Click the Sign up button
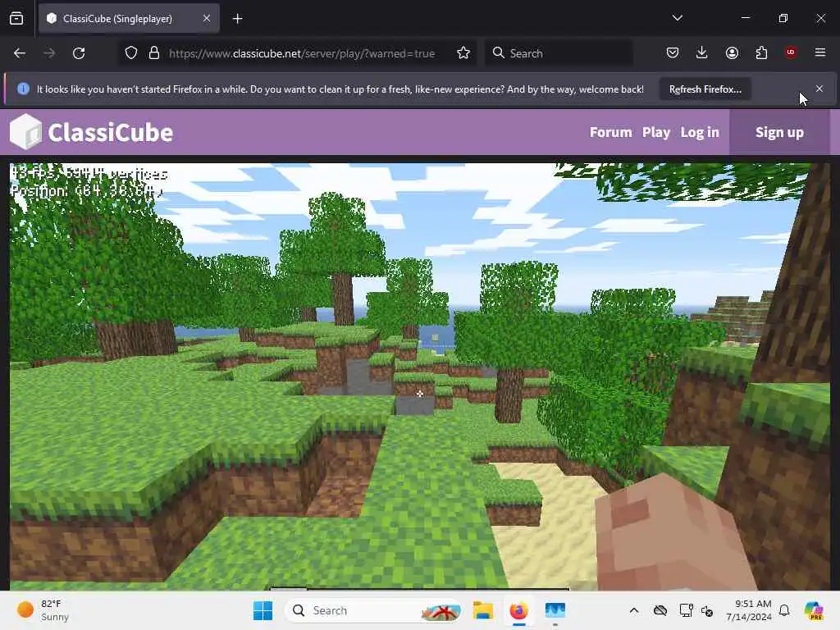This screenshot has width=840, height=630. [x=779, y=132]
